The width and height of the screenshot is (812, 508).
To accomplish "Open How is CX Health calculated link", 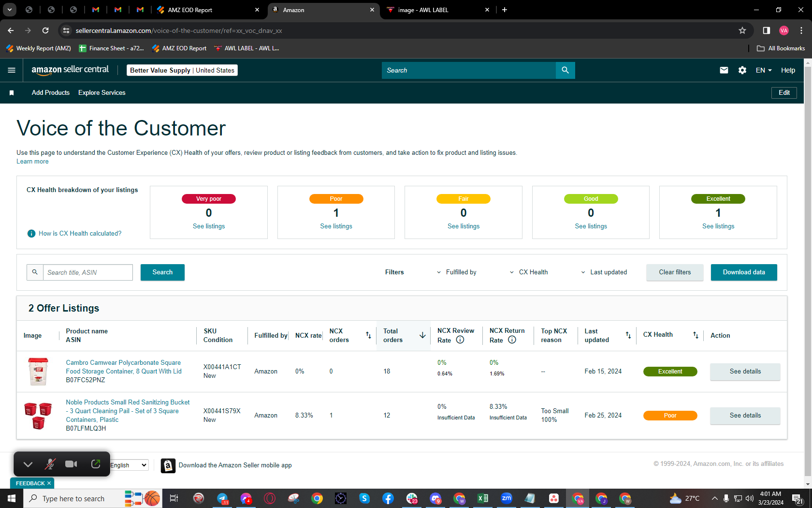I will [x=80, y=234].
